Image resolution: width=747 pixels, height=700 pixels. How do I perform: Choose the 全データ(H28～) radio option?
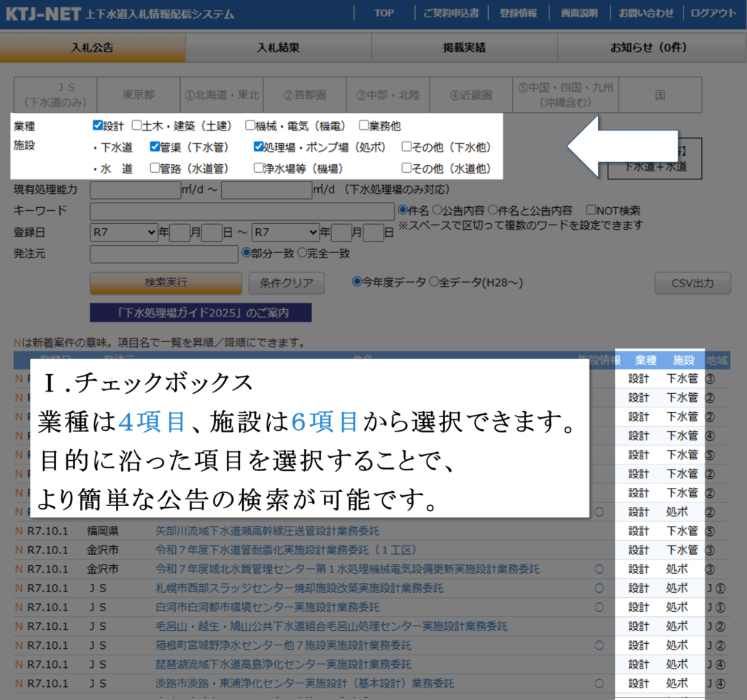[x=434, y=281]
